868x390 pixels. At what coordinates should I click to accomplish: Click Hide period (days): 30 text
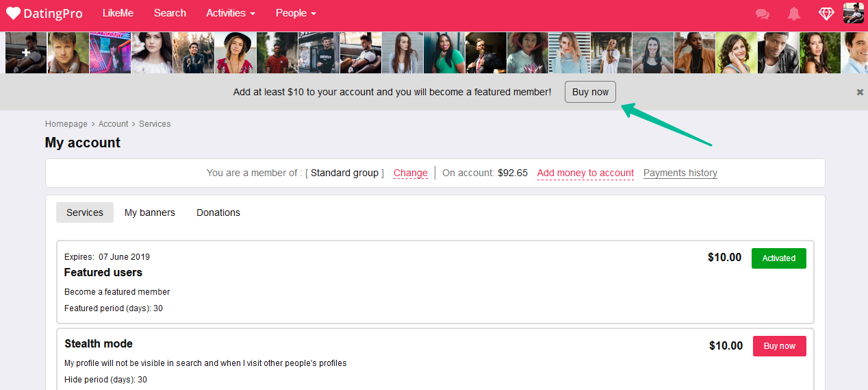tap(105, 380)
